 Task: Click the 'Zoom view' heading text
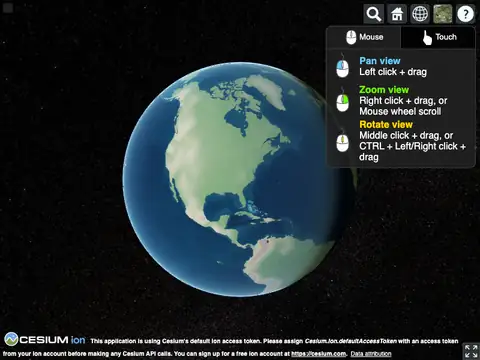(x=384, y=90)
